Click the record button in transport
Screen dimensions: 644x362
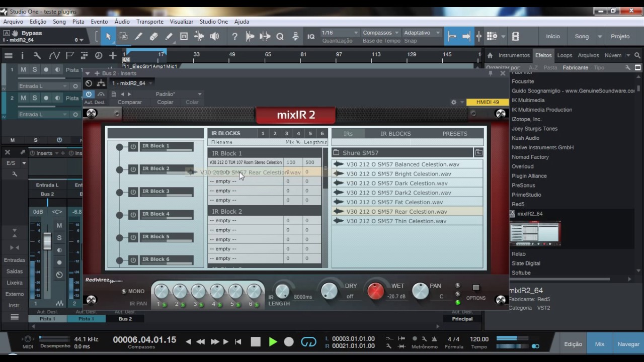click(289, 342)
